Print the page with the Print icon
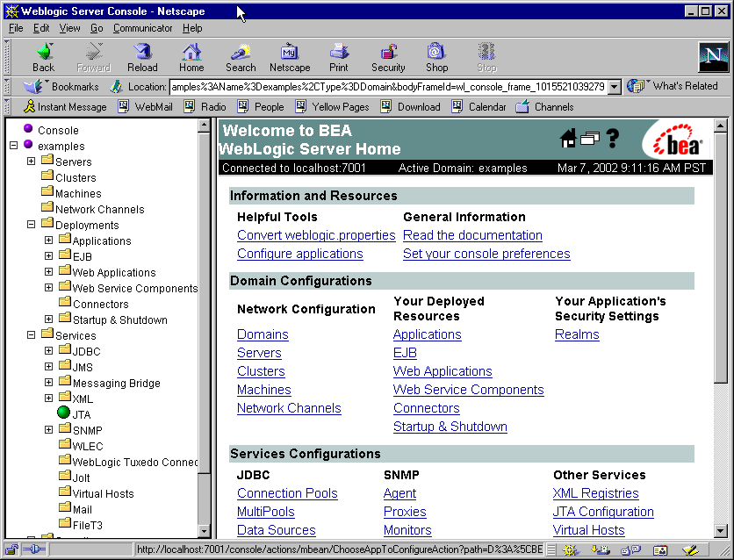The image size is (734, 560). [338, 58]
